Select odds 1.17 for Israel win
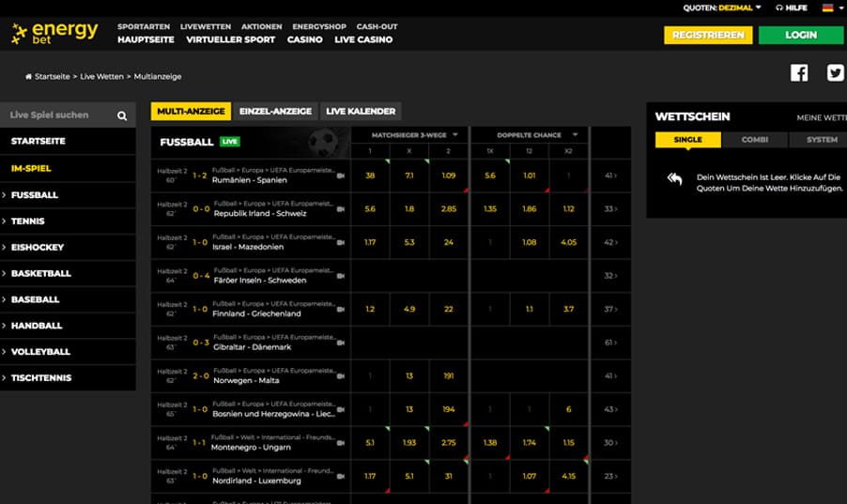Image resolution: width=847 pixels, height=504 pixels. tap(370, 242)
